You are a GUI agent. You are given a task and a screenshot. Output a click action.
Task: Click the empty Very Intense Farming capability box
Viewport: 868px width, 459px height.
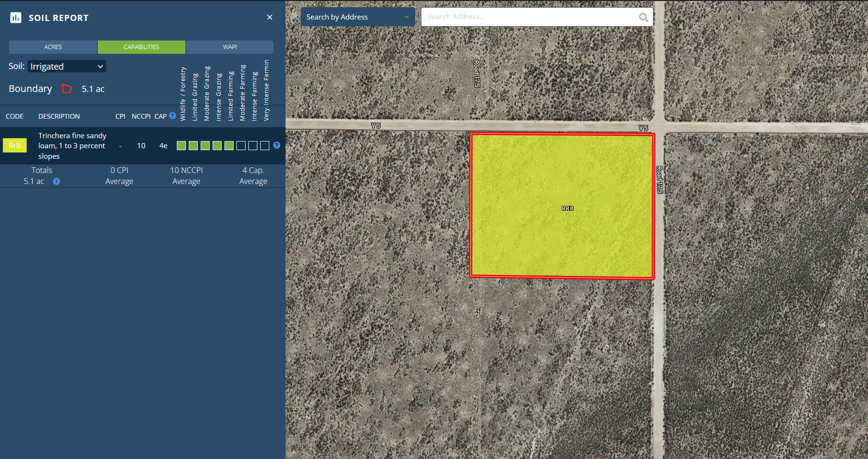pyautogui.click(x=265, y=146)
